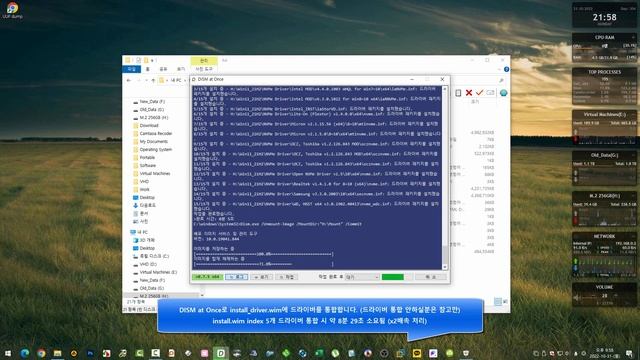Click the TOP PROCESSES gadget
Screen dimensions: 640x360
tap(604, 87)
